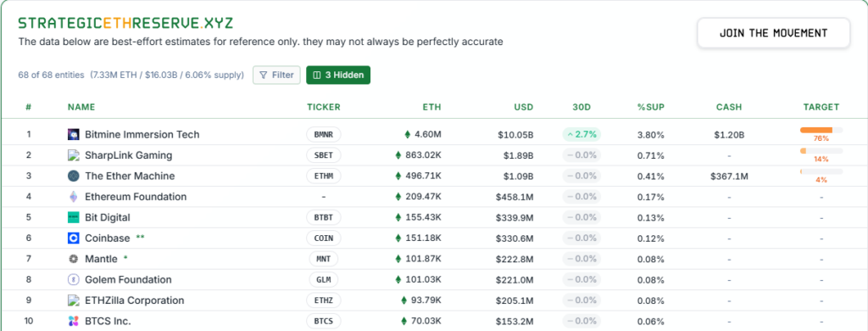Click the 76% target progress bar
This screenshot has height=331, width=868.
(x=821, y=131)
